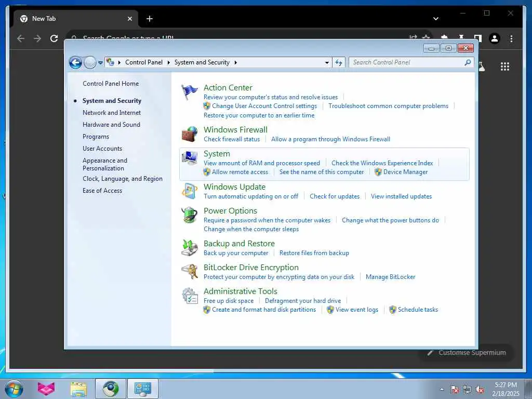Screen dimensions: 532x399
Task: Open Windows Explorer from the taskbar
Action: coord(79,389)
